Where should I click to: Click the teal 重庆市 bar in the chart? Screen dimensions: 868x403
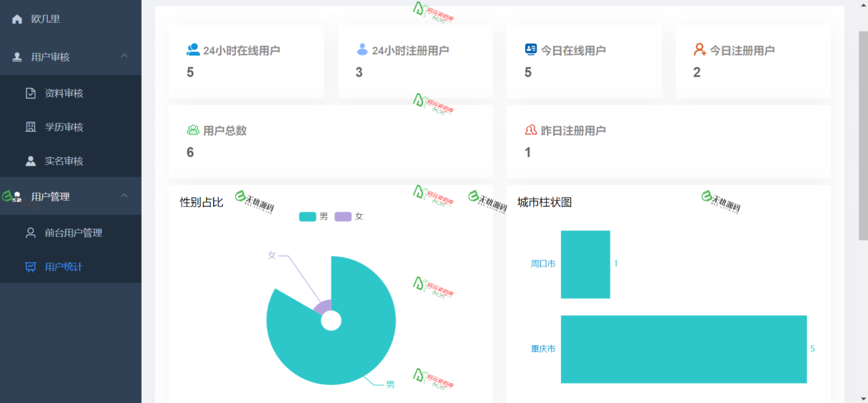tap(682, 349)
